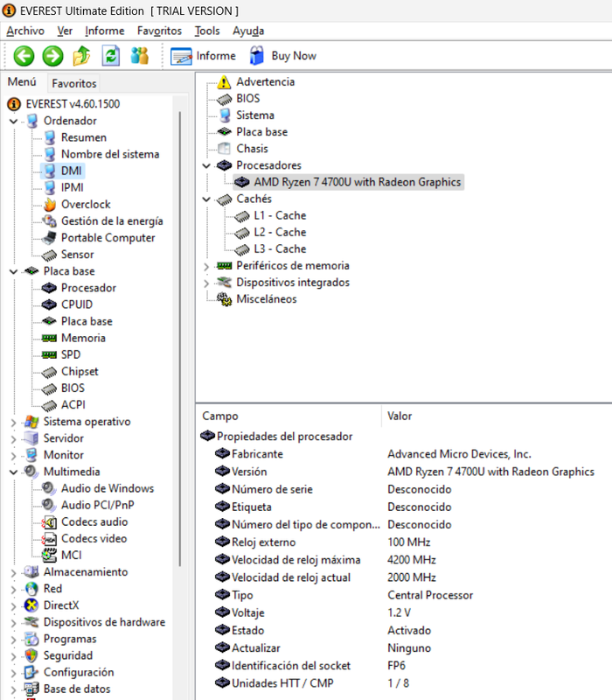Select AMD Ryzen 7 4700U processor entry
The image size is (612, 700).
pos(358,182)
